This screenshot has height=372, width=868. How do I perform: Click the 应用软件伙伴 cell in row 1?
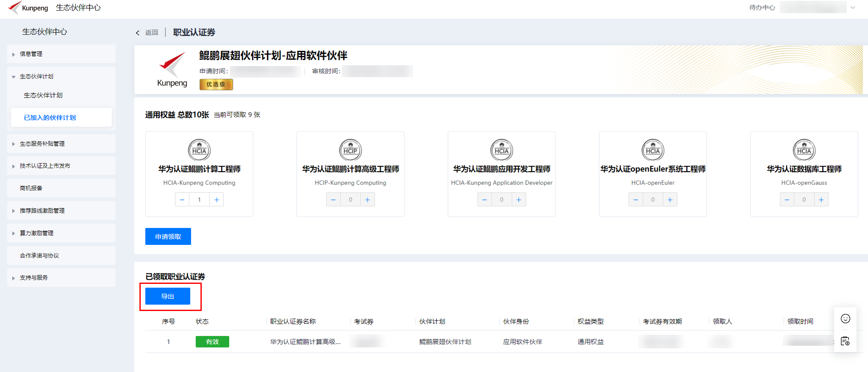point(523,341)
